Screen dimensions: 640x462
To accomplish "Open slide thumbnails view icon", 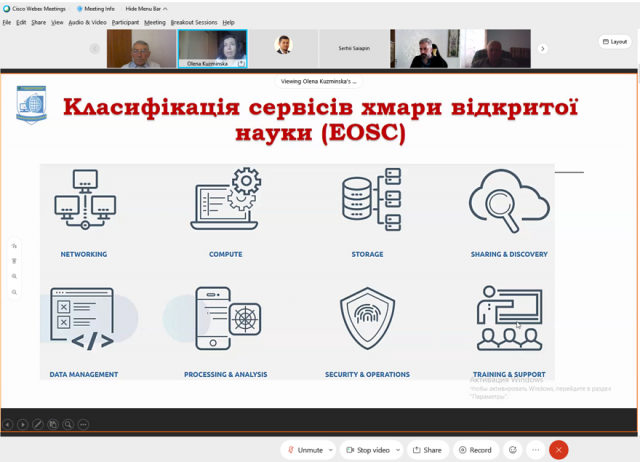I will coord(53,424).
